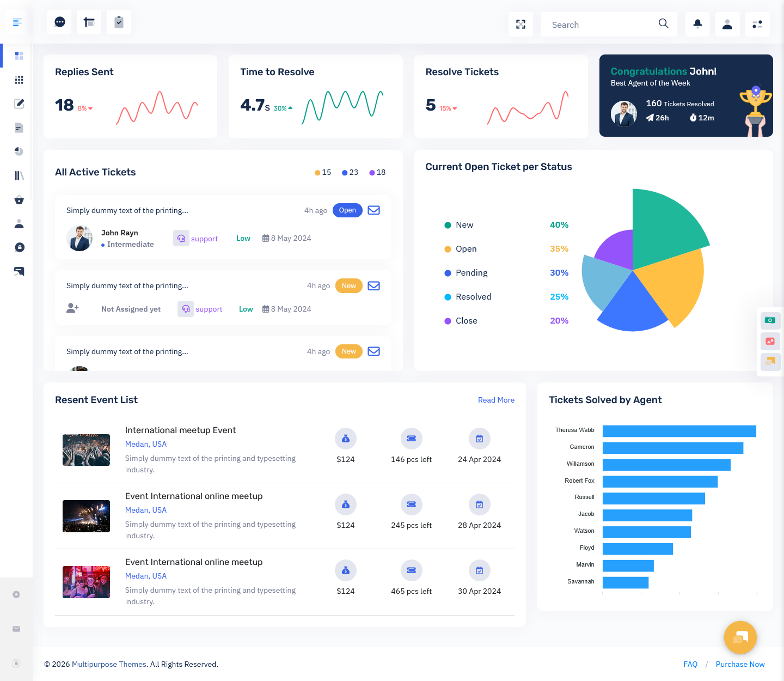Expand the apps grid menu in sidebar
The height and width of the screenshot is (681, 784).
19,80
